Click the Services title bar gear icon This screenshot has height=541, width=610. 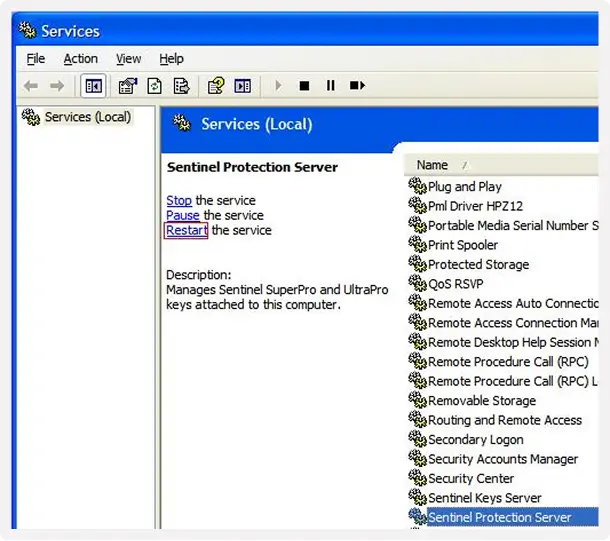coord(27,30)
